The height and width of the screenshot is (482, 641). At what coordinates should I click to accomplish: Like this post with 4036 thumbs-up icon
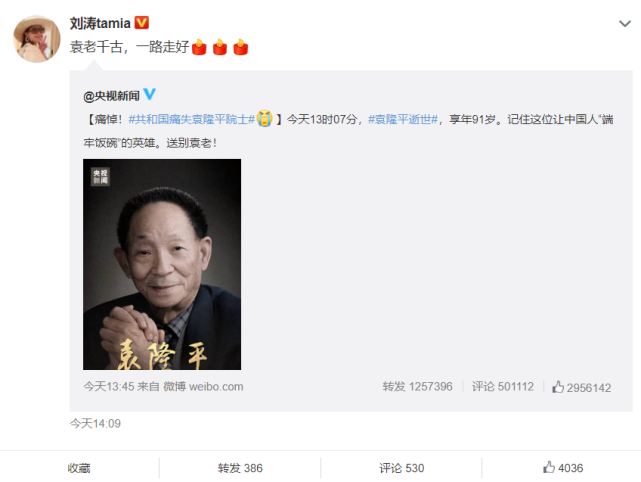[x=549, y=467]
